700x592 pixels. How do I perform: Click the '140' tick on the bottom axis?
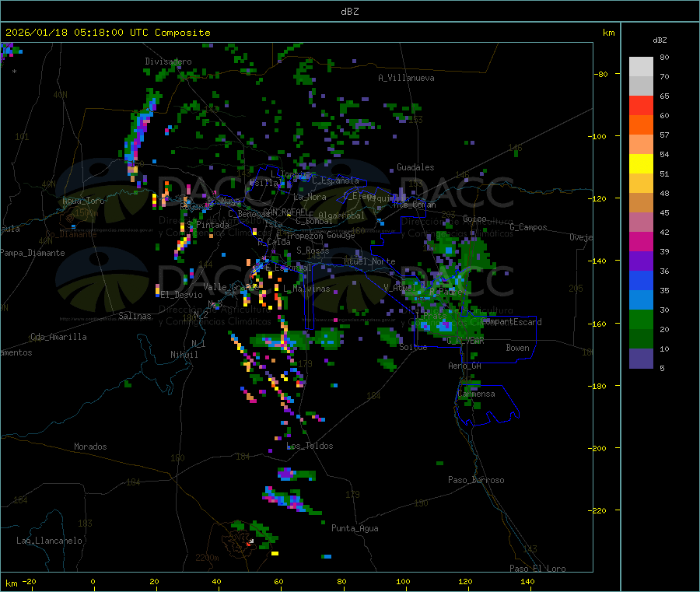527,582
